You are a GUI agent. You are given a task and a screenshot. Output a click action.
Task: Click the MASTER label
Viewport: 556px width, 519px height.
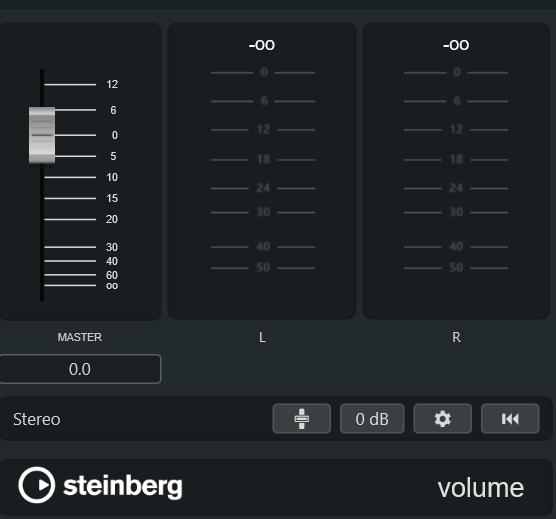point(80,337)
